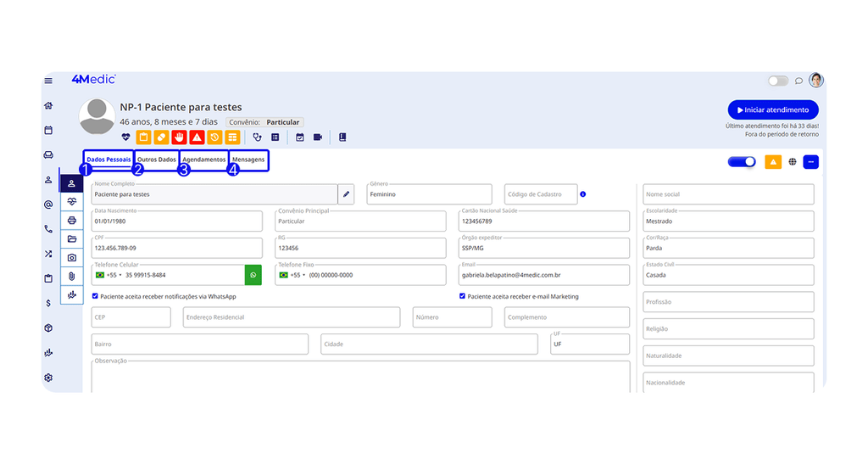This screenshot has width=868, height=465.
Task: Open the stethoscope icon in patient toolbar
Action: 257,137
